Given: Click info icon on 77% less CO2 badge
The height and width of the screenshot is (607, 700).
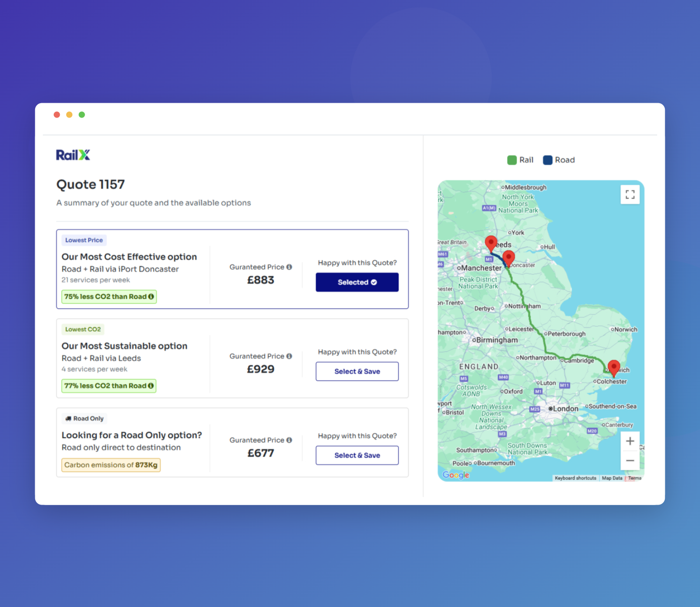Looking at the screenshot, I should click(x=151, y=386).
